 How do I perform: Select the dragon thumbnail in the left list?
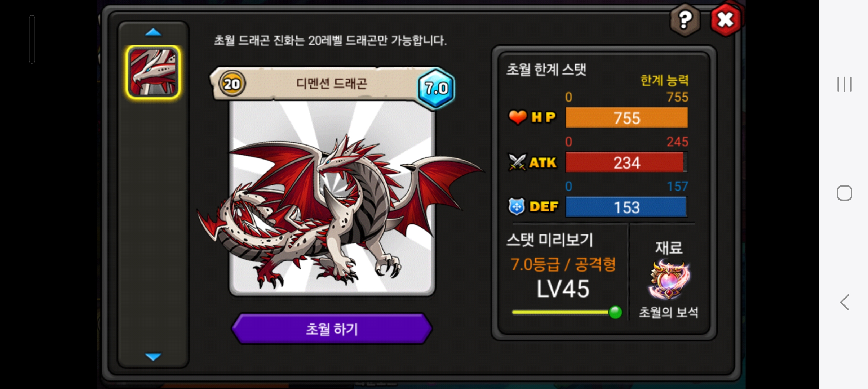tap(153, 72)
